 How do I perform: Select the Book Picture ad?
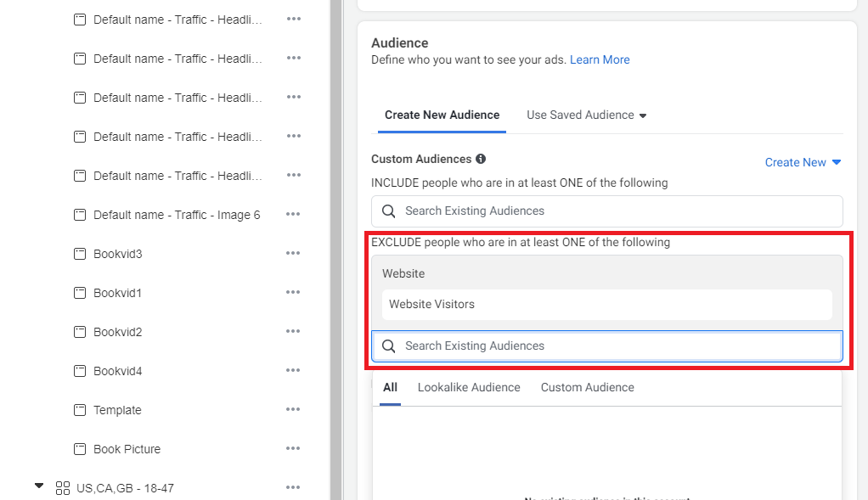(127, 449)
